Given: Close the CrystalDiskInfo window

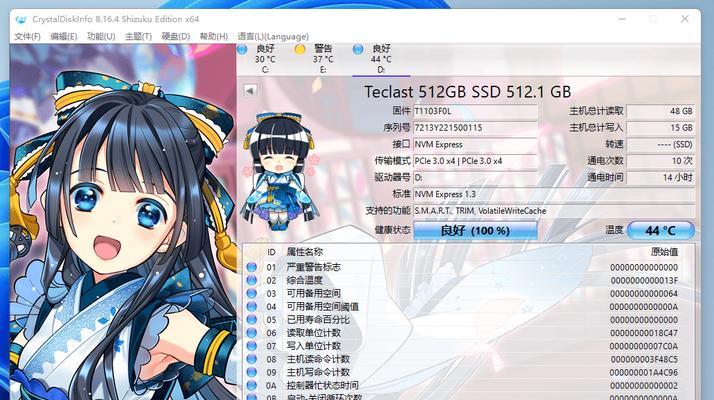Looking at the screenshot, I should click(x=684, y=19).
